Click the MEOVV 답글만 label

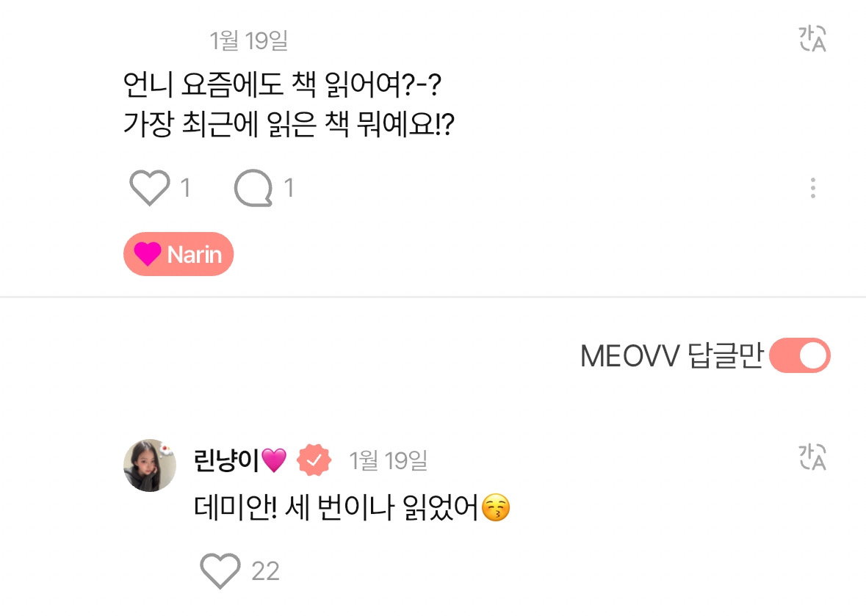click(671, 357)
